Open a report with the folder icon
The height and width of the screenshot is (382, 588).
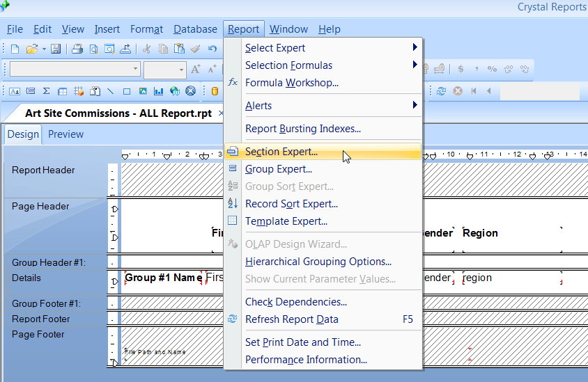point(32,49)
